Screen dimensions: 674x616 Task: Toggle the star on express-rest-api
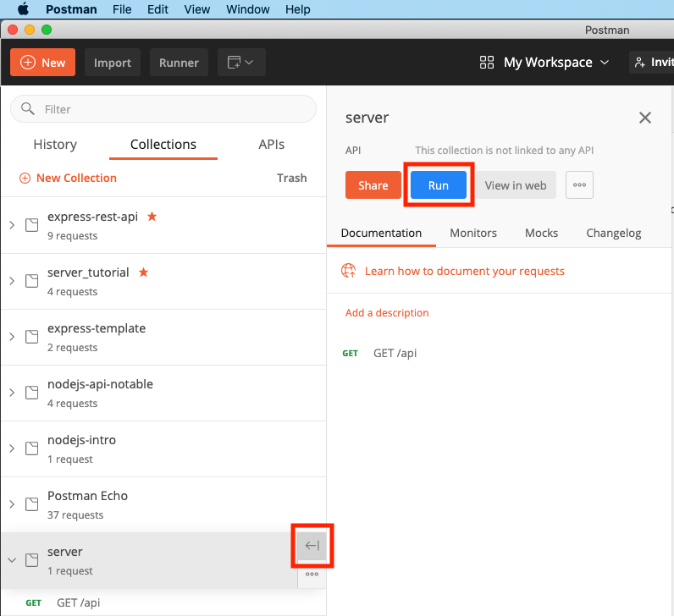(152, 217)
